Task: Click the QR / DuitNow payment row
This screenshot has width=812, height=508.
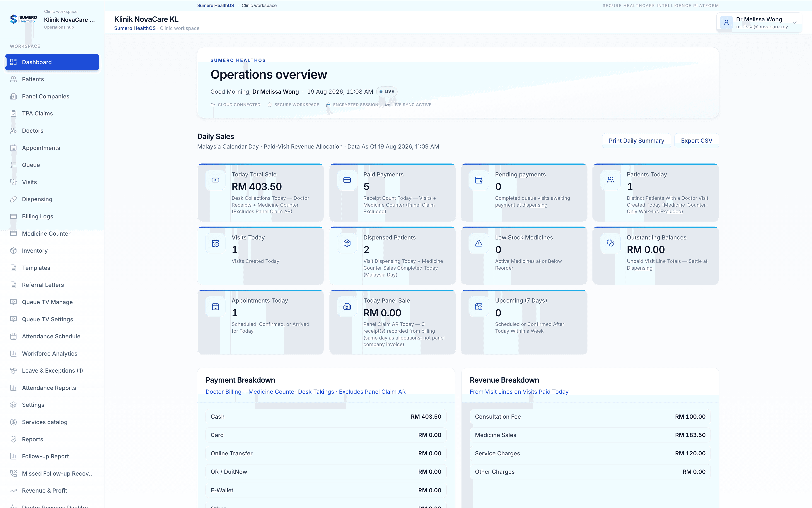Action: click(326, 472)
